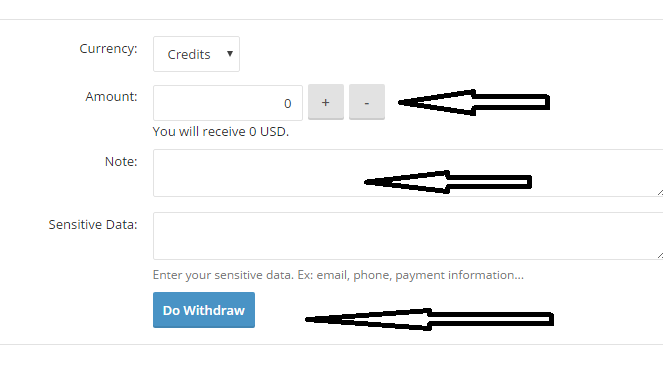Click the Sensitive Data: field label
The image size is (663, 366).
click(x=93, y=224)
